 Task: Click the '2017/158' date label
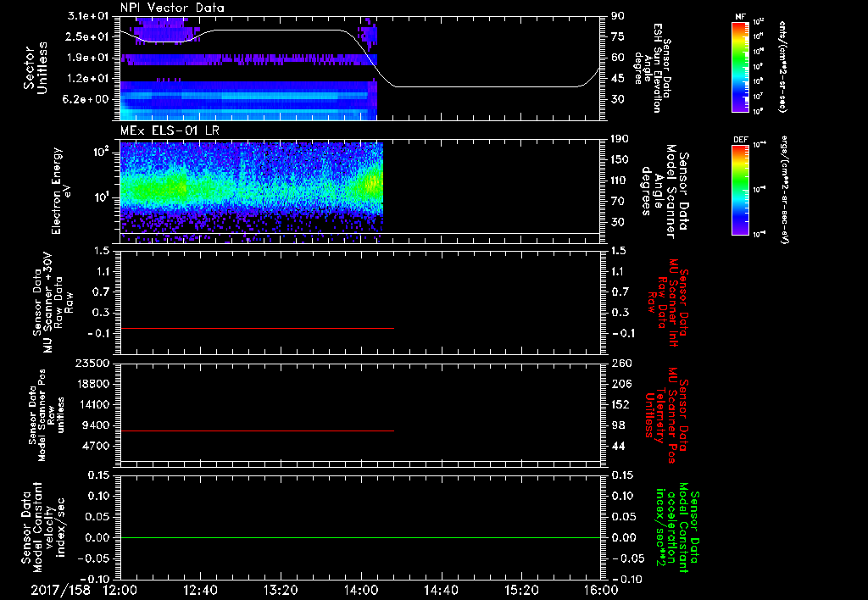(x=60, y=590)
